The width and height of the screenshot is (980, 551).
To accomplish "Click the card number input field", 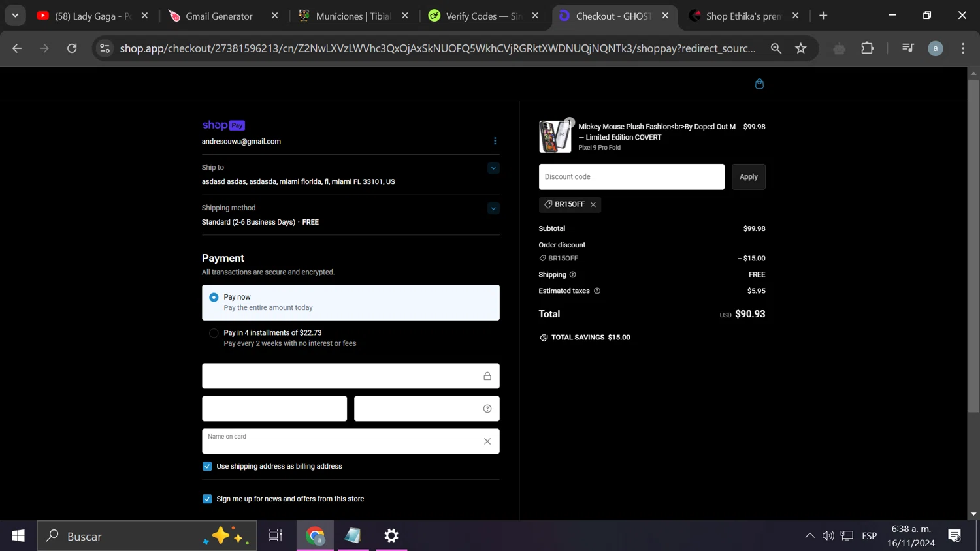I will 351,376.
